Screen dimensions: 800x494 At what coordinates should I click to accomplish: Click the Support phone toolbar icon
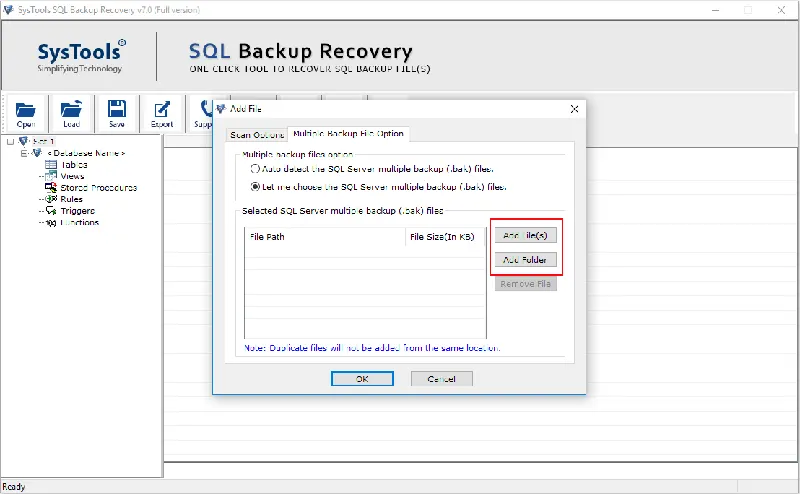(206, 108)
